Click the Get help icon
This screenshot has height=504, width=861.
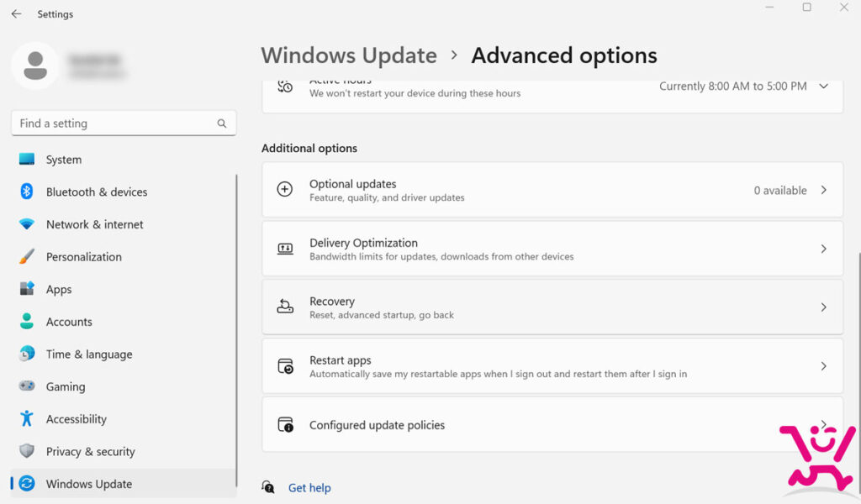[268, 487]
